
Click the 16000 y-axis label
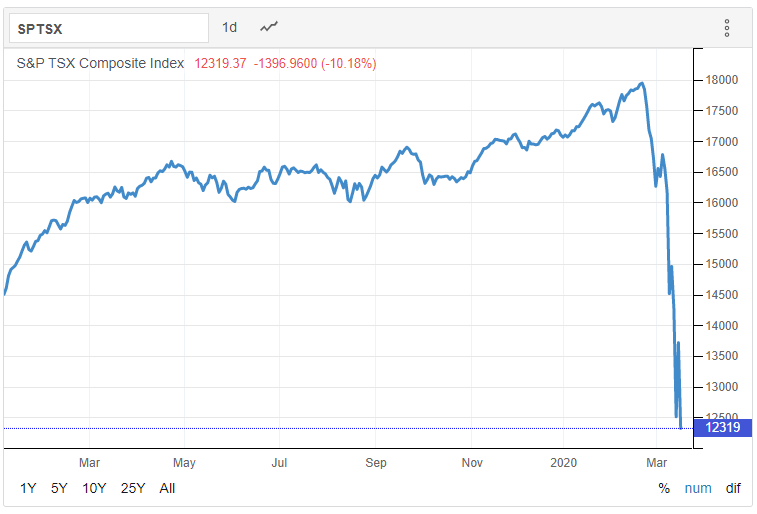pyautogui.click(x=722, y=203)
